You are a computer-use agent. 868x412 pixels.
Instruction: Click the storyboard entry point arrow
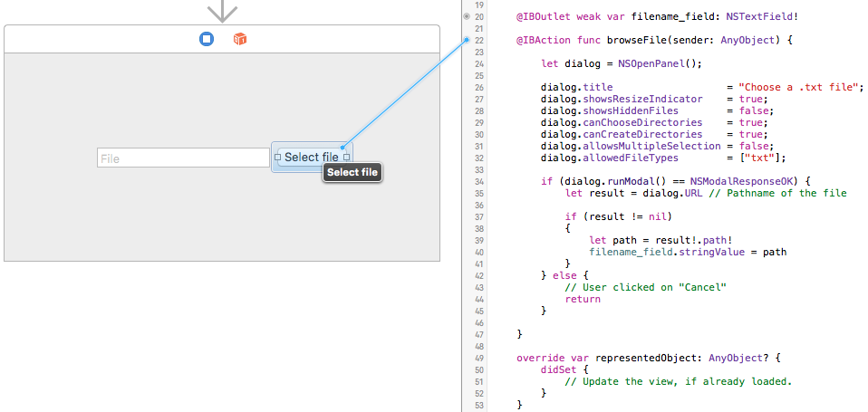(222, 12)
